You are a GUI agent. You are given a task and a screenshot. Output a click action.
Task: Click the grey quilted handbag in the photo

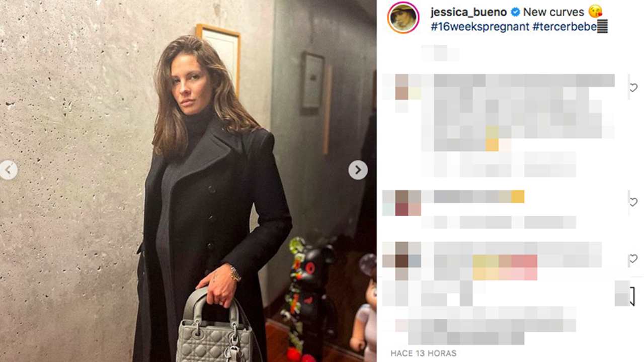(214, 327)
